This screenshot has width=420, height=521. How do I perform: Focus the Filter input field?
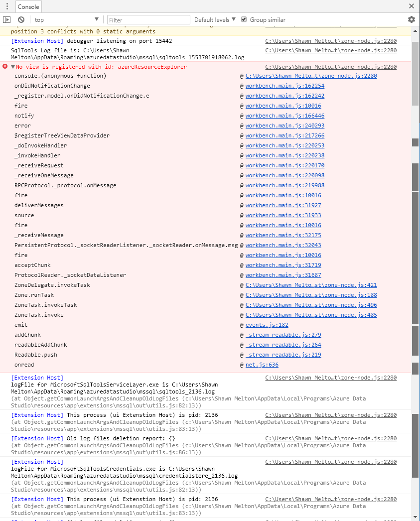[x=148, y=20]
